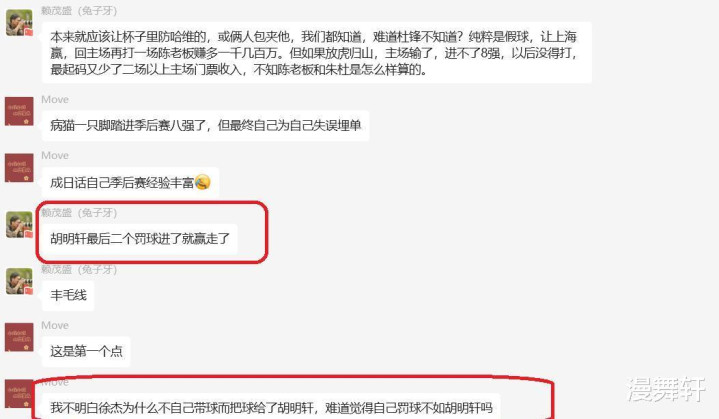Click sender name 赖茂盛 above the top message
719x419 pixels.
pos(79,11)
